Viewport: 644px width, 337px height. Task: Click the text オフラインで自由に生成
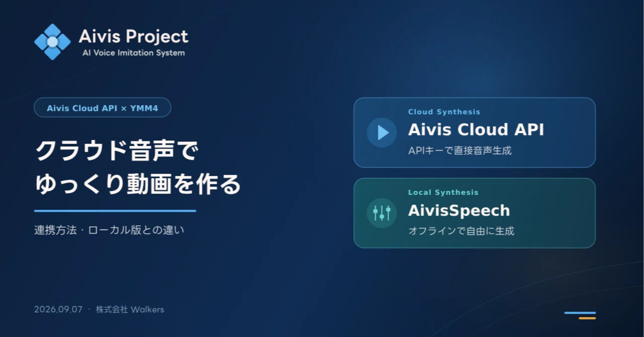click(461, 231)
